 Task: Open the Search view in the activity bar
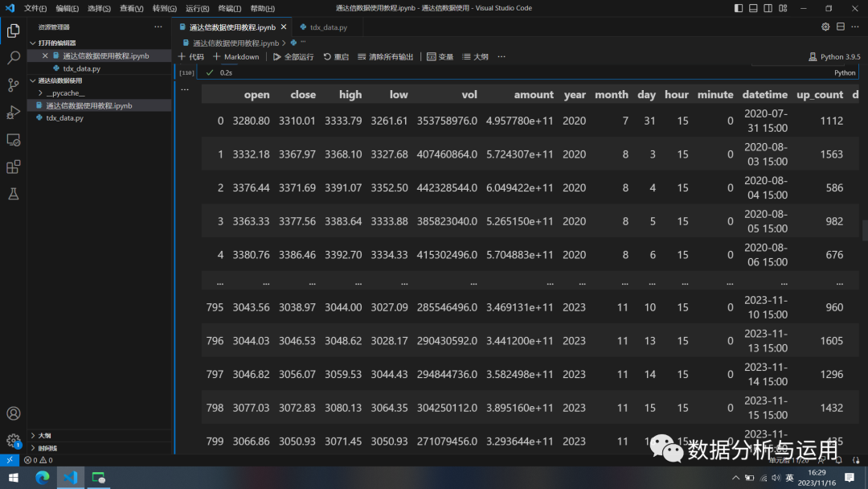[13, 58]
